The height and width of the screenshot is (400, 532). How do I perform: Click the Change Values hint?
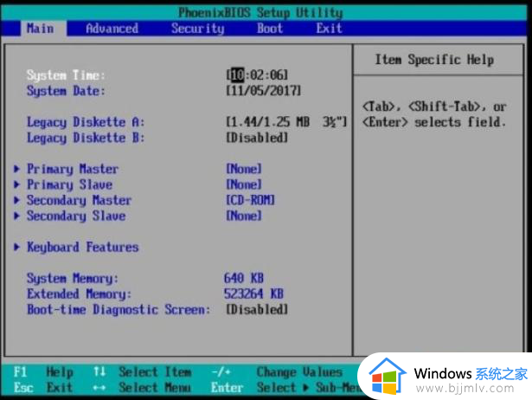coord(277,371)
